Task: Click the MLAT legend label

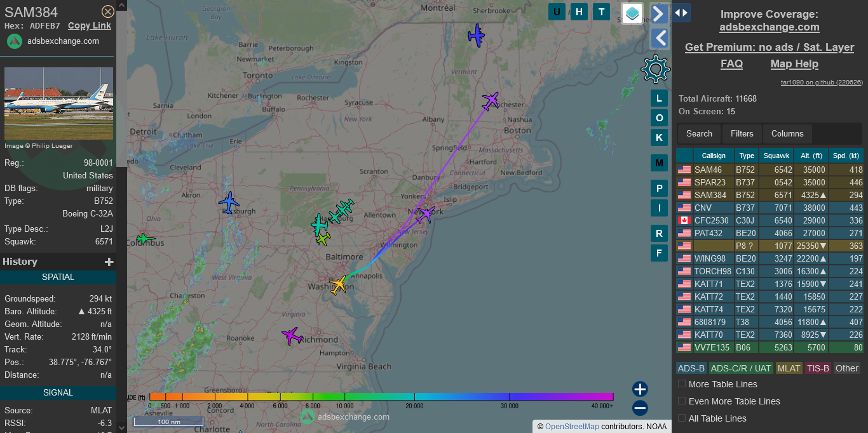Action: (x=789, y=368)
